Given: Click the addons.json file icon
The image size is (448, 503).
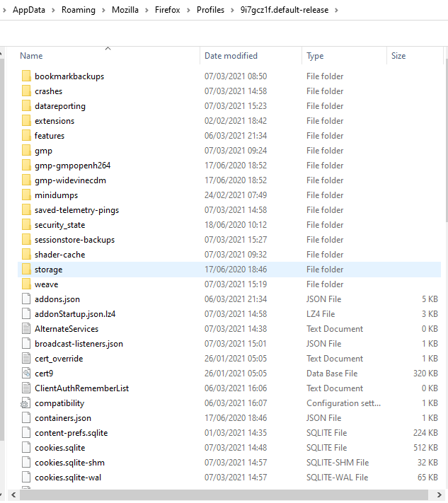Looking at the screenshot, I should [x=26, y=299].
